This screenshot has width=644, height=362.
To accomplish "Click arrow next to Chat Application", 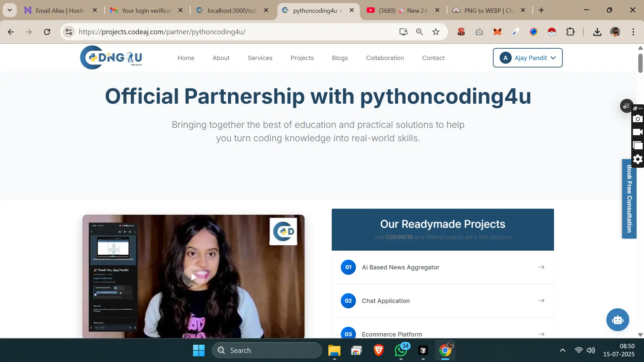I will pyautogui.click(x=541, y=301).
